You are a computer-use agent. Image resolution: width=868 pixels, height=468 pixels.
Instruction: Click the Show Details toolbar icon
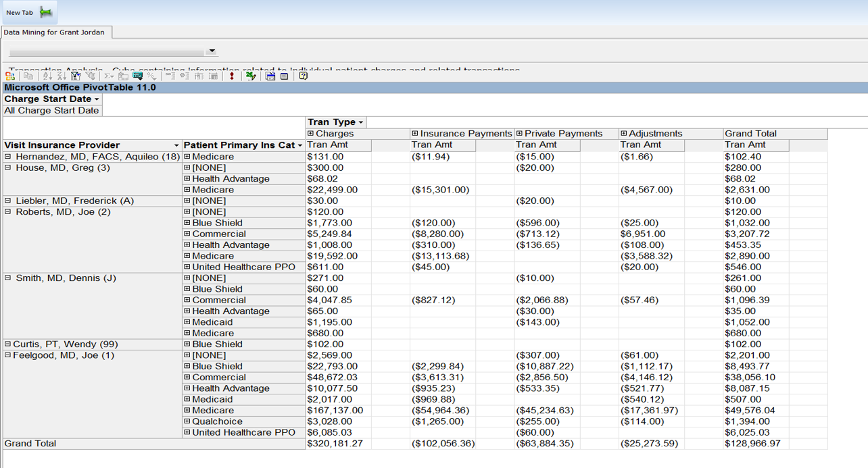214,76
